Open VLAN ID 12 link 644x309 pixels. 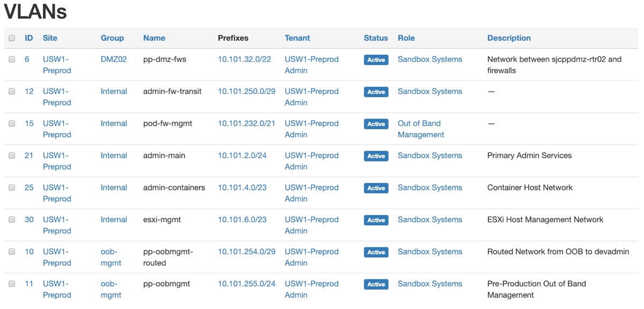(29, 91)
